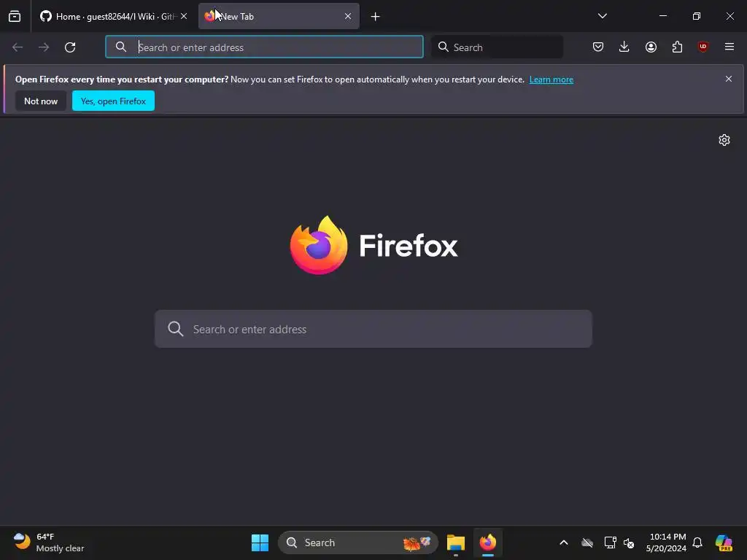The image size is (747, 560).
Task: Open the Downloads panel
Action: point(624,47)
